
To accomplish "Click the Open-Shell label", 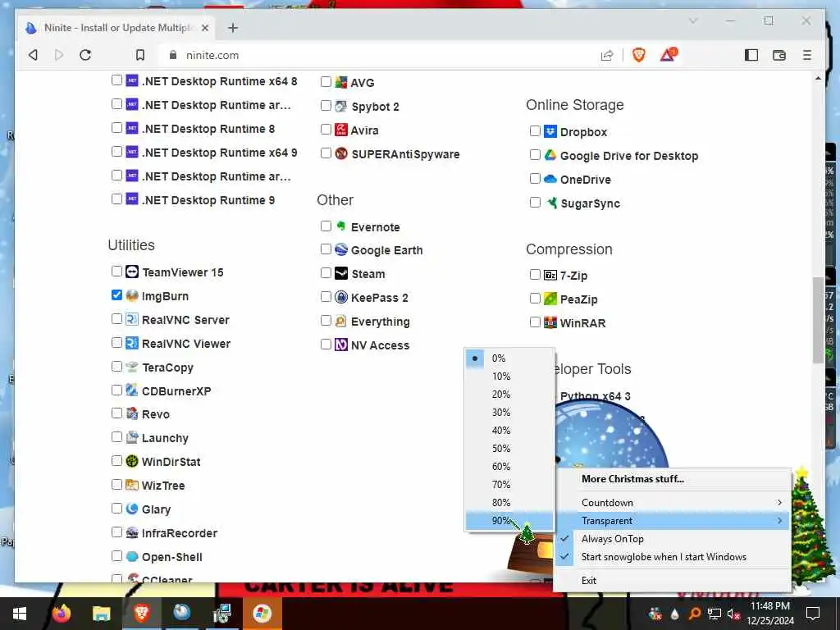I will click(x=172, y=557).
